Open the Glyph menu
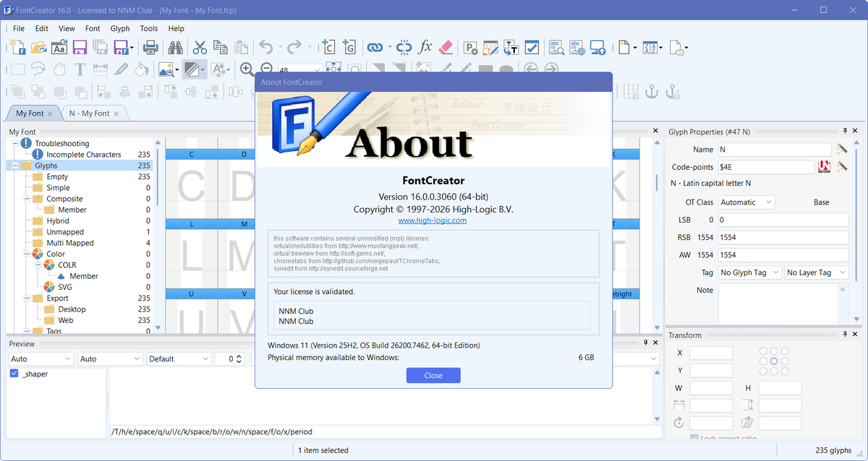The width and height of the screenshot is (868, 461). point(120,29)
